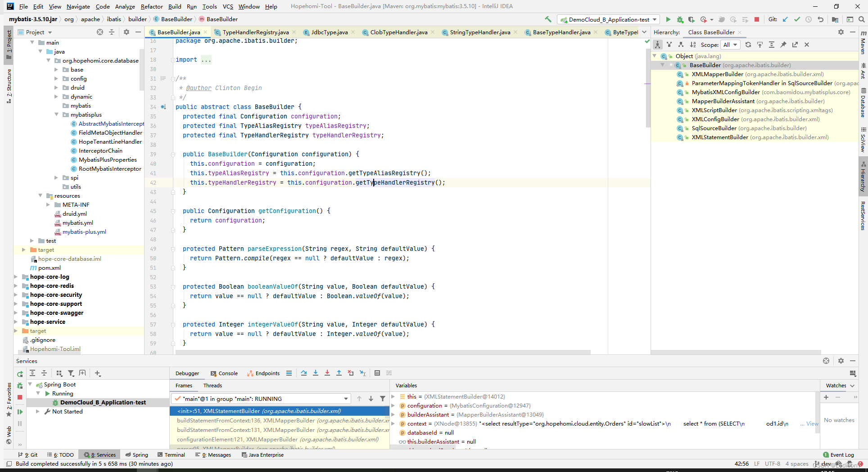
Task: Toggle class hierarchy view button
Action: tap(658, 45)
